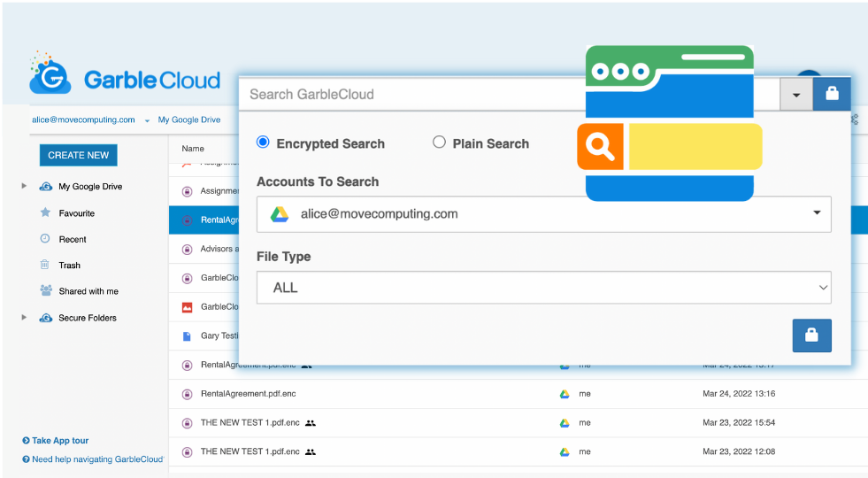Click the Shared with me people icon
The height and width of the screenshot is (478, 868).
(45, 291)
